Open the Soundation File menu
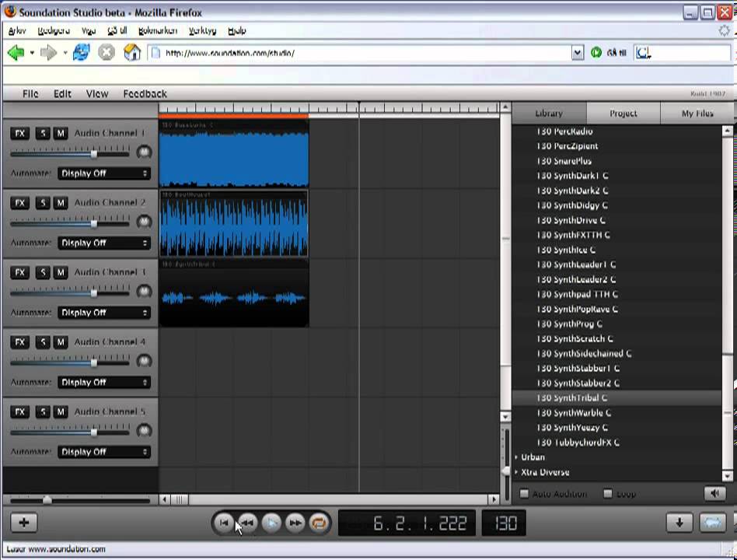737x560 pixels. click(30, 93)
